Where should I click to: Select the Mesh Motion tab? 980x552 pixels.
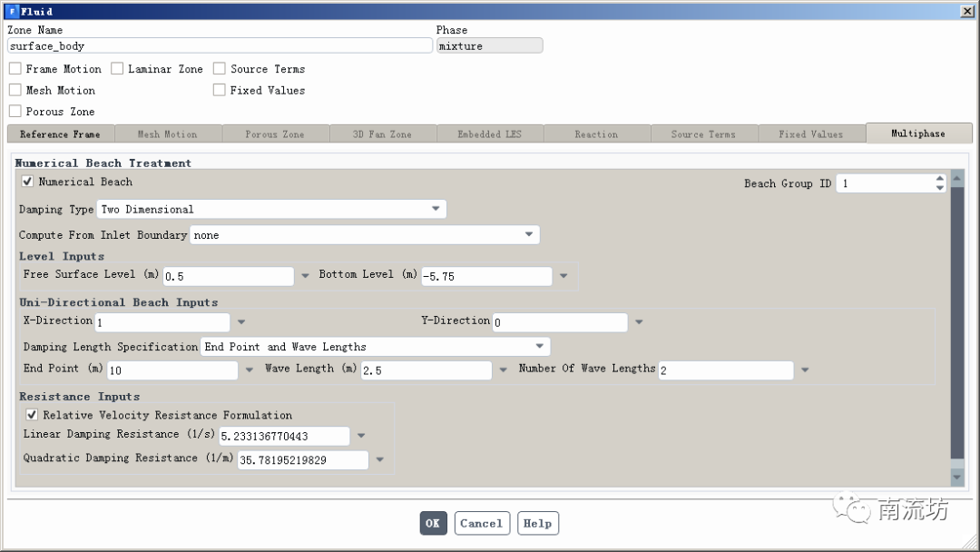pyautogui.click(x=168, y=133)
